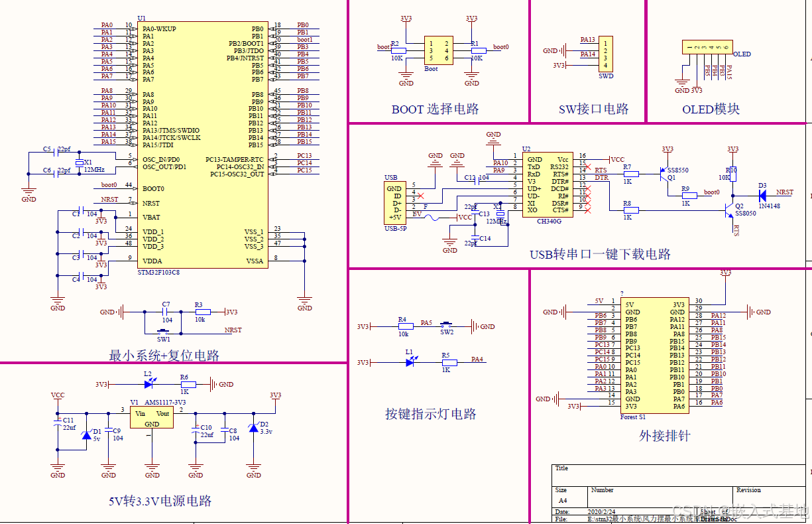This screenshot has height=524, width=812.
Task: Click the SWD 4-pin connector
Action: pyautogui.click(x=606, y=54)
